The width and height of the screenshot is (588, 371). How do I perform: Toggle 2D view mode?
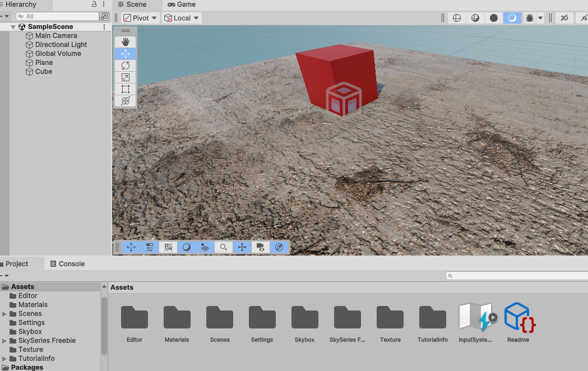[564, 18]
